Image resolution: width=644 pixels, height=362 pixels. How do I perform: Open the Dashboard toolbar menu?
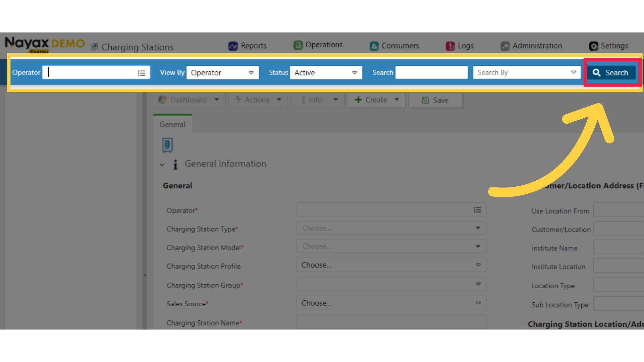tap(189, 100)
